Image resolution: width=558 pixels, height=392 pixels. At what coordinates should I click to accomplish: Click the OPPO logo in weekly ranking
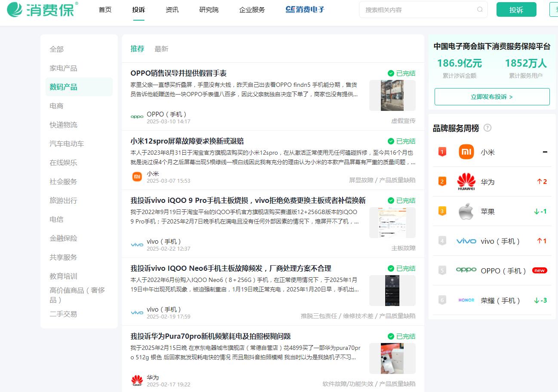[466, 270]
